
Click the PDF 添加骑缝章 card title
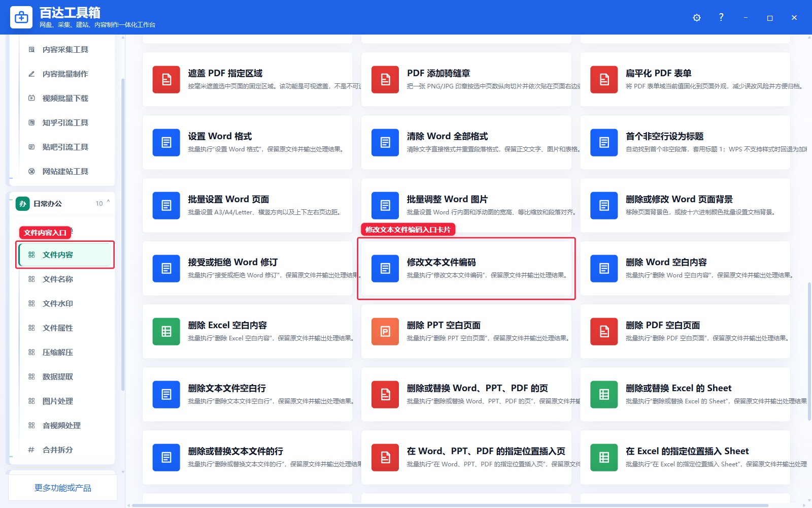point(438,74)
